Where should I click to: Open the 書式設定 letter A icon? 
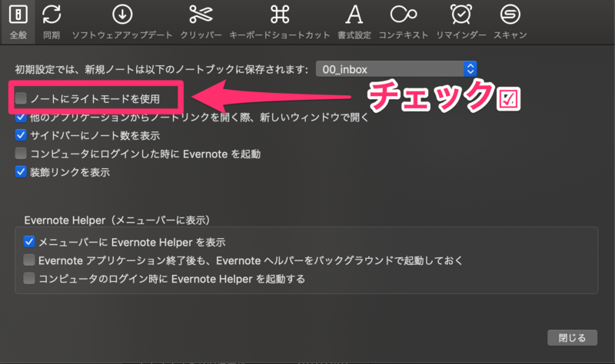[354, 15]
